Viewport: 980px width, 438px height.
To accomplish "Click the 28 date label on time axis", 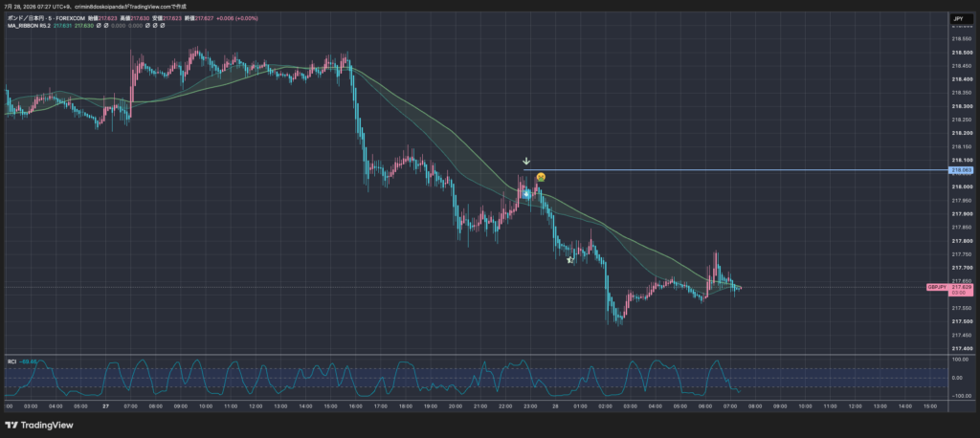I will 555,406.
